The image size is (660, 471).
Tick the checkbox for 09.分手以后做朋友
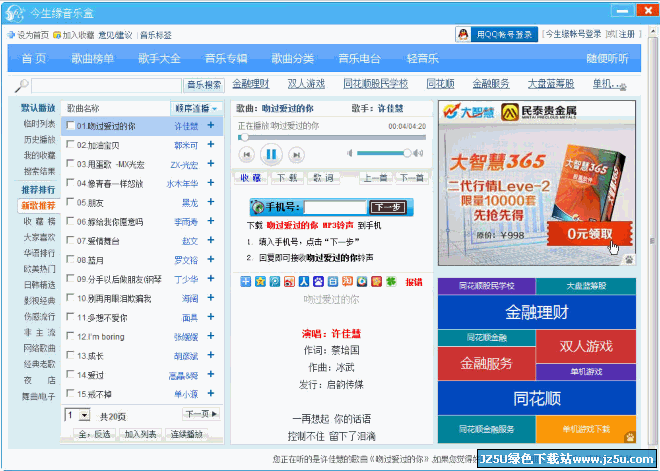pyautogui.click(x=70, y=278)
